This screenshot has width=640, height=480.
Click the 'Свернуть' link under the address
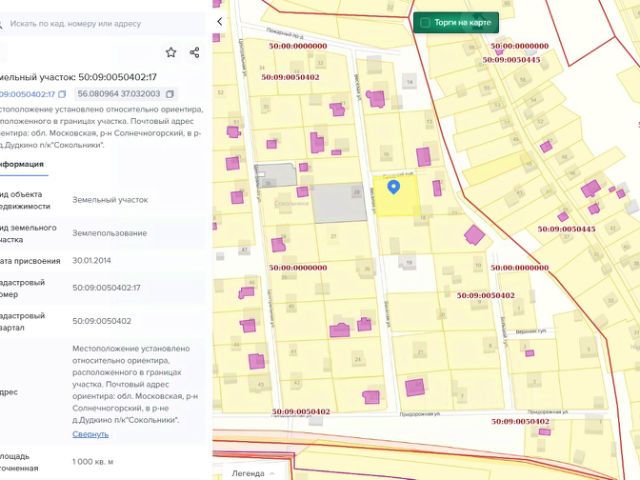[90, 434]
